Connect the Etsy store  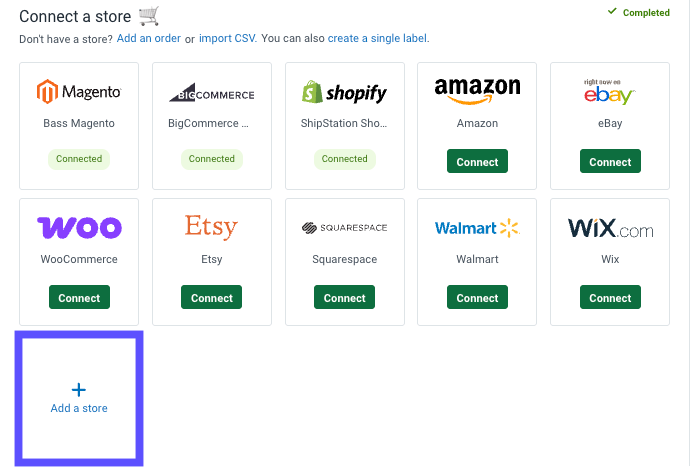pos(212,298)
